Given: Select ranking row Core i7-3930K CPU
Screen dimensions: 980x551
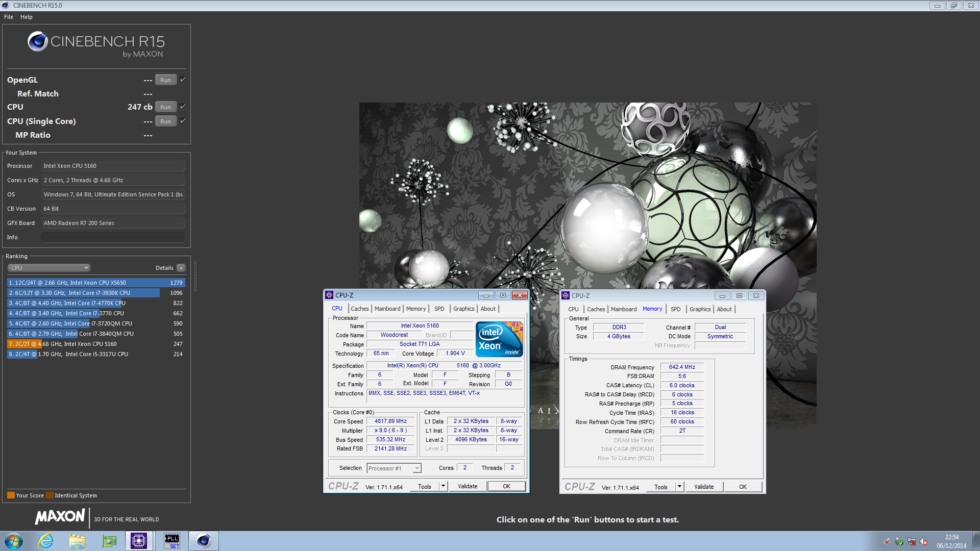Looking at the screenshot, I should pyautogui.click(x=96, y=293).
